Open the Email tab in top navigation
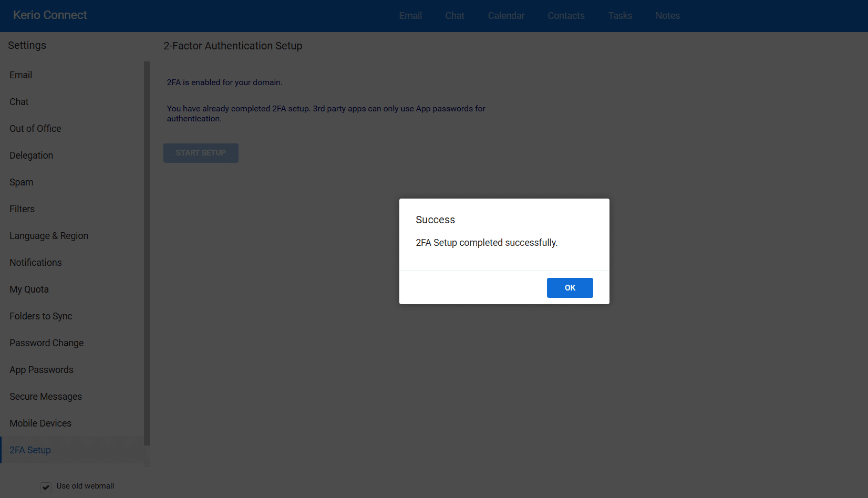This screenshot has width=868, height=498. click(410, 16)
